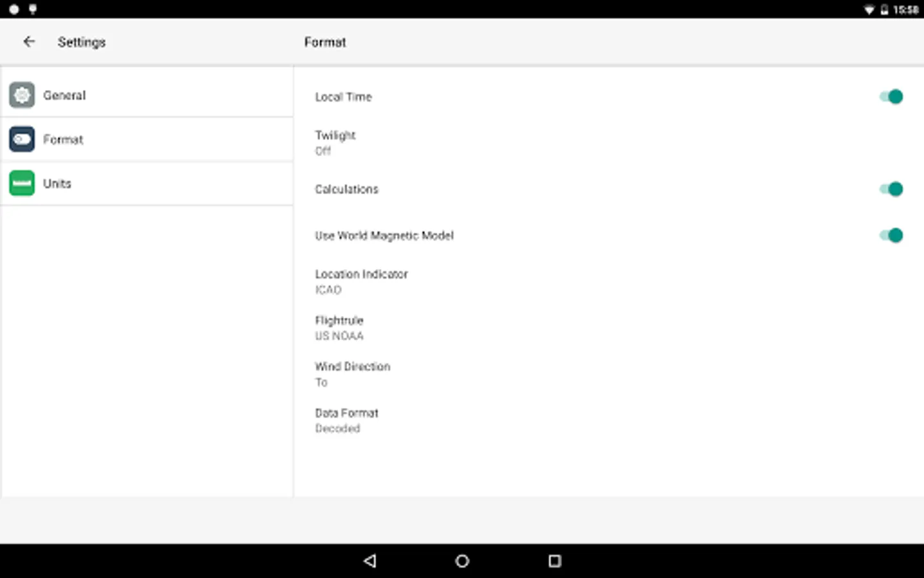924x578 pixels.
Task: Tap the battery status icon
Action: click(x=884, y=10)
